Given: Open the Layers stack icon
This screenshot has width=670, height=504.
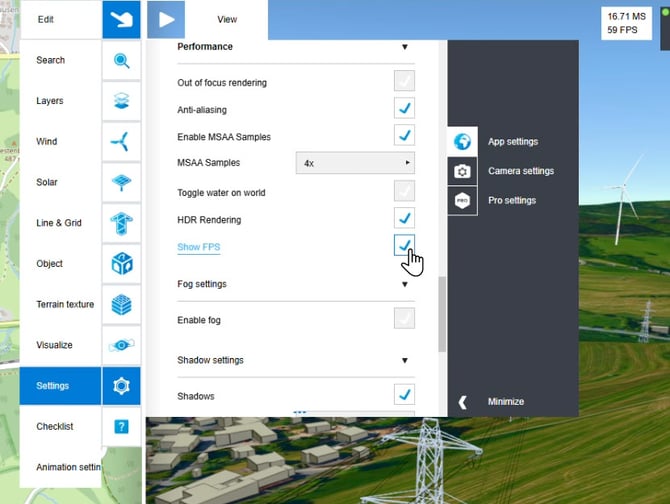Looking at the screenshot, I should pos(122,101).
